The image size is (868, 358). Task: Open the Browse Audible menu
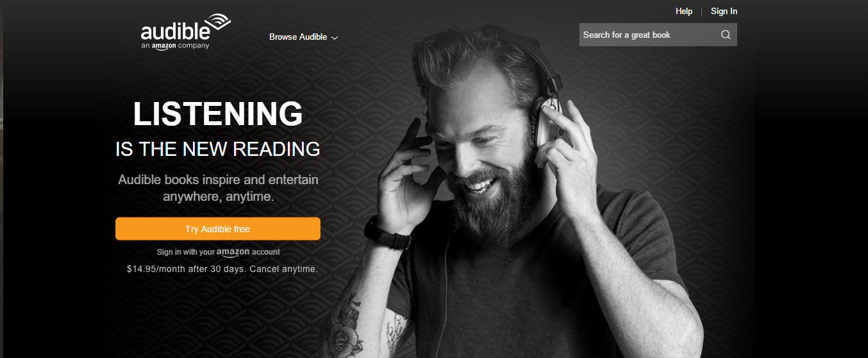coord(303,37)
